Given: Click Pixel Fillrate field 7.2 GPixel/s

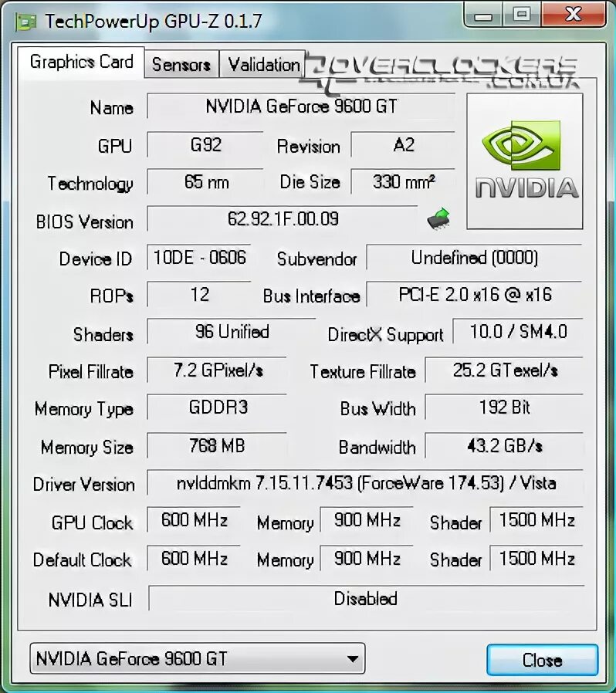Looking at the screenshot, I should tap(217, 370).
